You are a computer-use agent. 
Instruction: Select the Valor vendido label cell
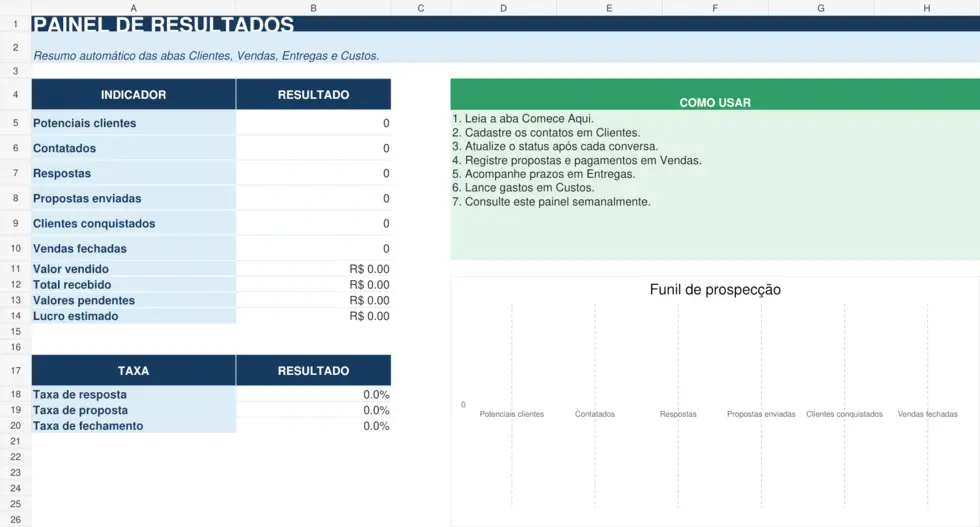134,269
